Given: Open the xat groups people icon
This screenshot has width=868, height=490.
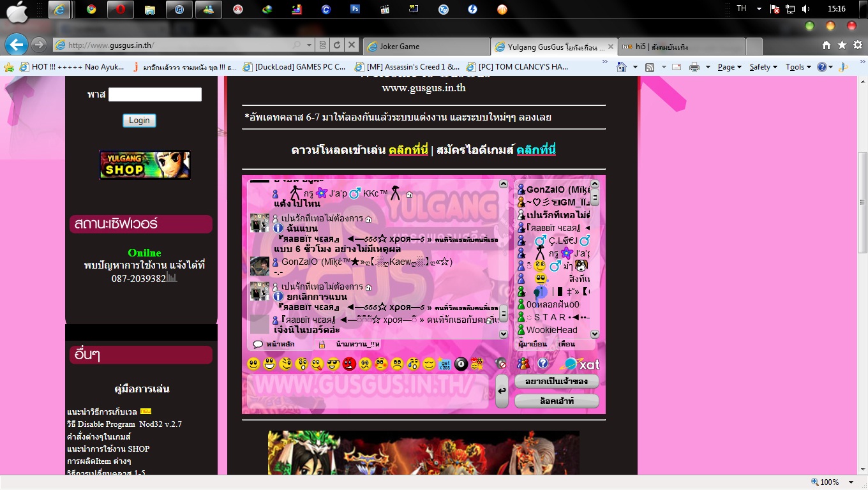Looking at the screenshot, I should (523, 364).
